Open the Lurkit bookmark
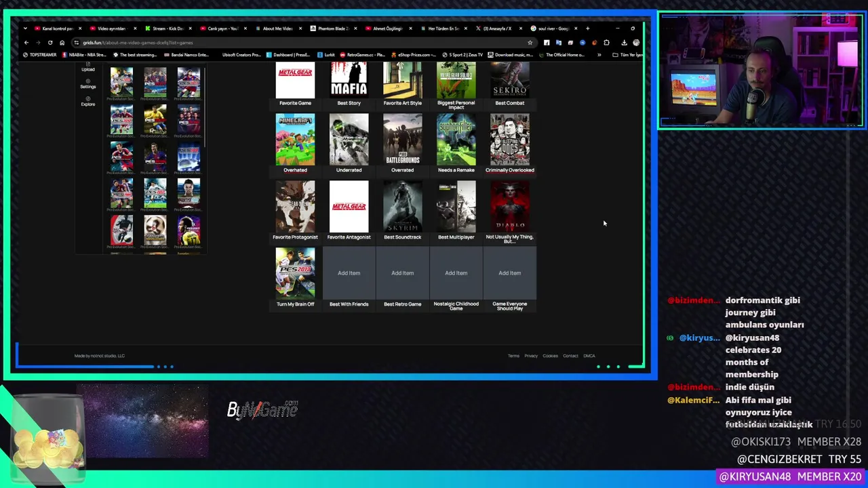Image resolution: width=868 pixels, height=488 pixels. tap(327, 55)
